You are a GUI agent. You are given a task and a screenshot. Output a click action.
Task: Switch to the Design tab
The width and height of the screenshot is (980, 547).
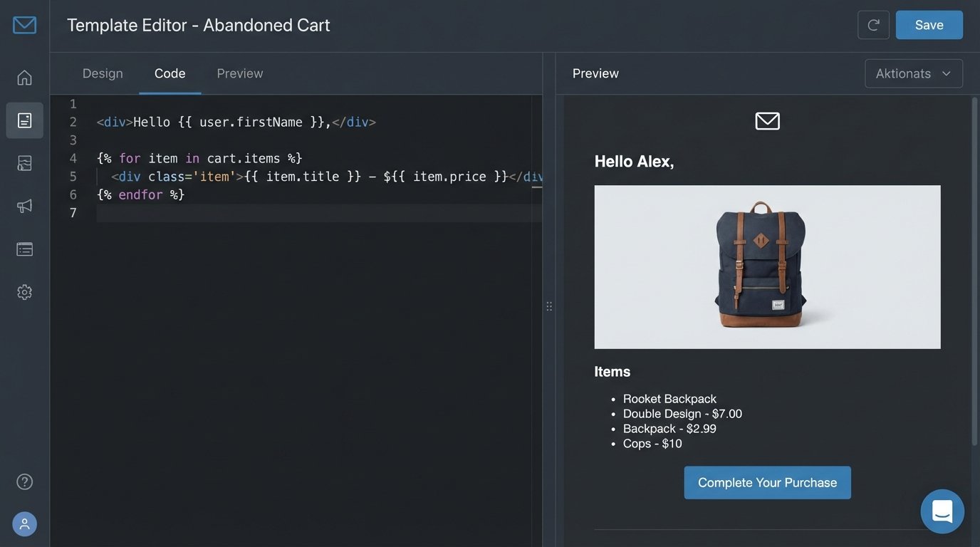point(102,73)
